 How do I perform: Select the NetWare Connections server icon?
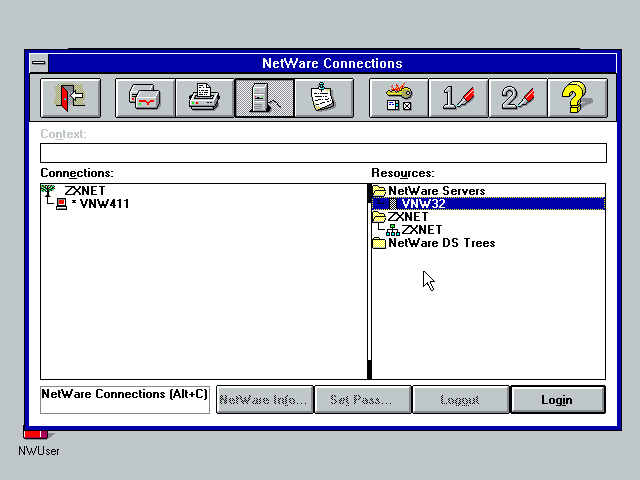[264, 98]
